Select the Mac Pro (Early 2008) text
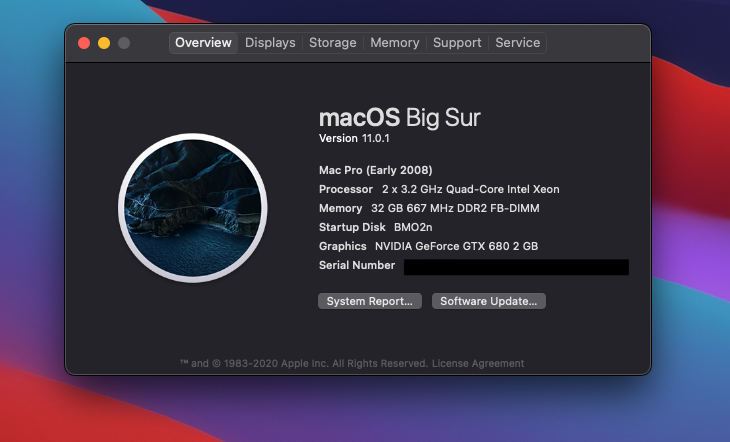This screenshot has height=442, width=730. point(375,170)
